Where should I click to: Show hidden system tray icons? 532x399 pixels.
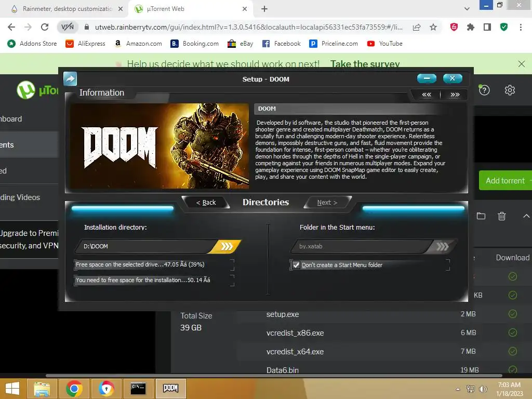pos(458,389)
